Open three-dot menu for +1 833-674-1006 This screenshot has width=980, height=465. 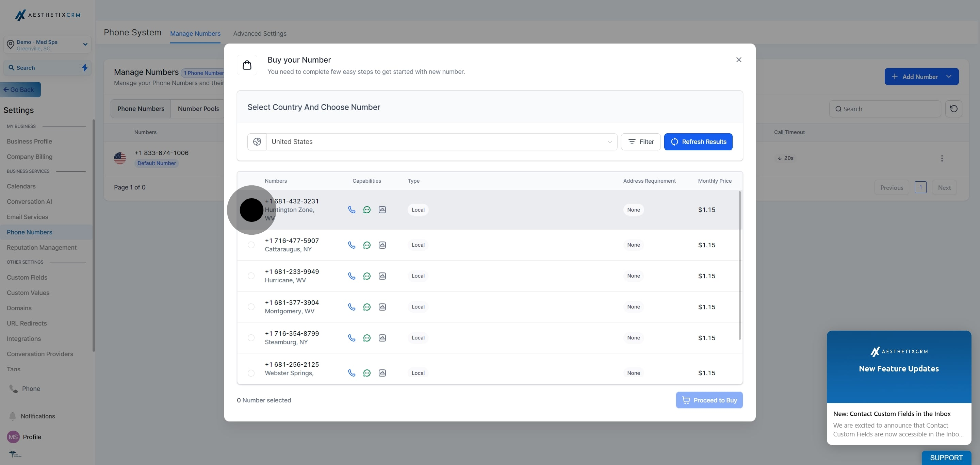coord(942,158)
